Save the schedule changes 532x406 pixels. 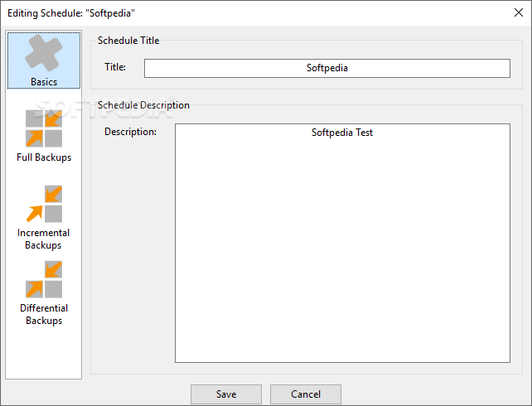tap(226, 394)
